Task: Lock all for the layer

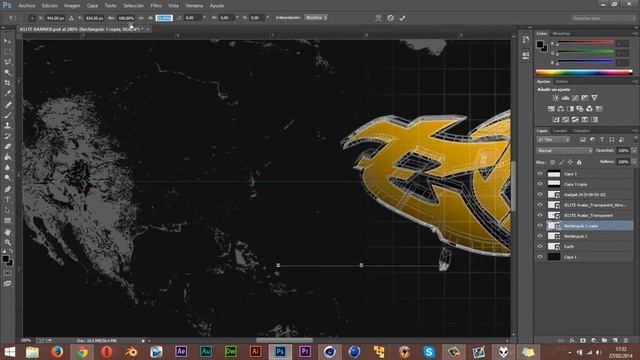Action: point(579,162)
